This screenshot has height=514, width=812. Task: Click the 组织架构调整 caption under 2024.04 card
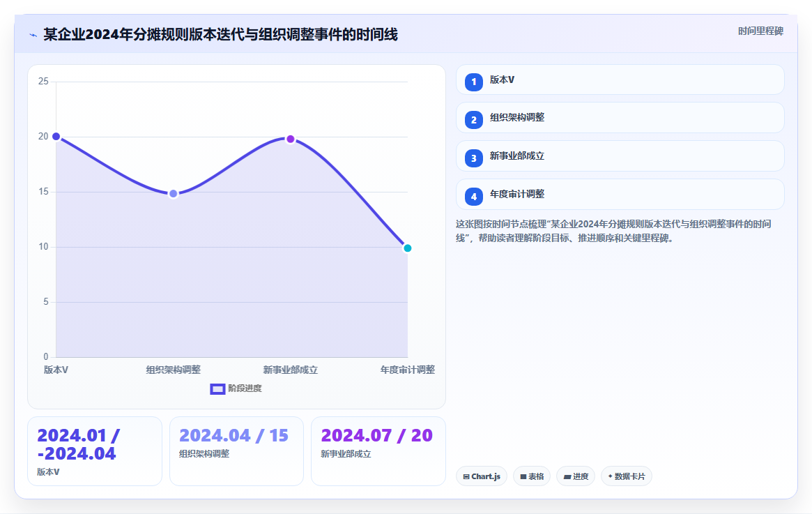click(x=204, y=454)
